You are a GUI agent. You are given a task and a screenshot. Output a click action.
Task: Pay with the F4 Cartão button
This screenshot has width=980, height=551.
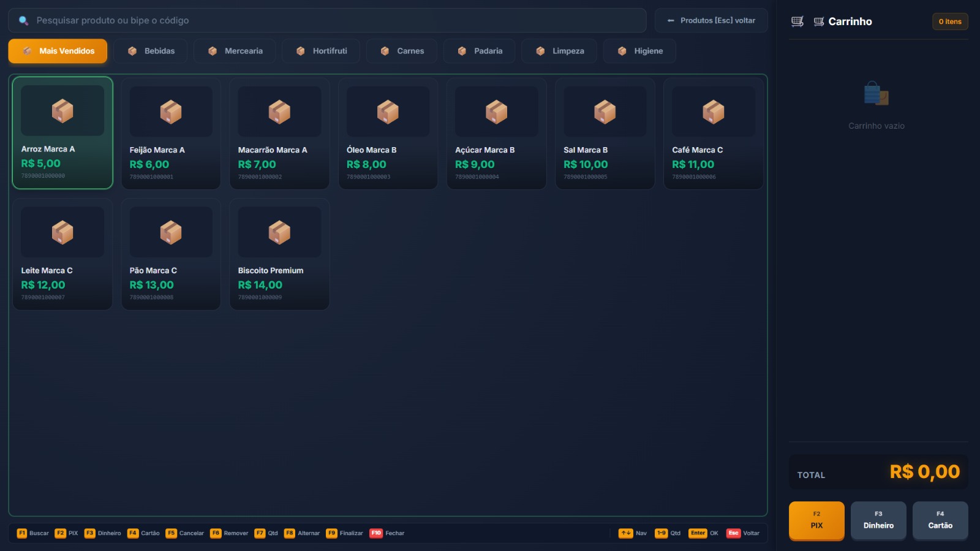click(x=940, y=520)
